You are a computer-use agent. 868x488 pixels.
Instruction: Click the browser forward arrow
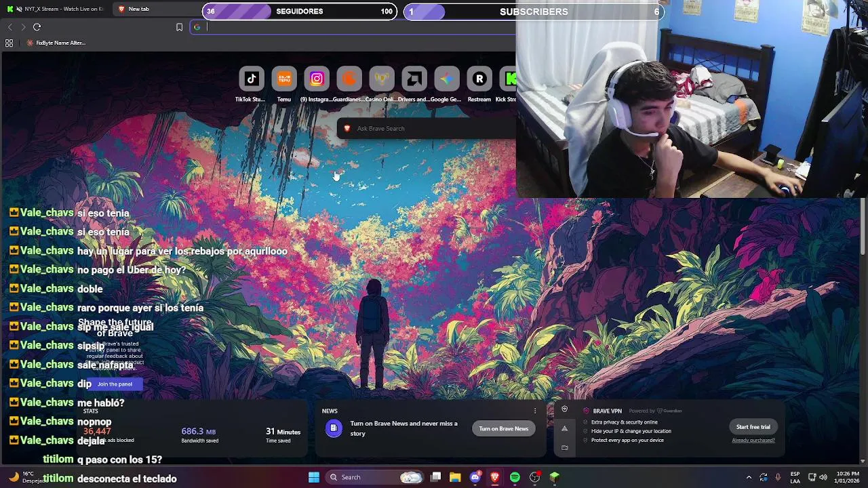pyautogui.click(x=23, y=27)
